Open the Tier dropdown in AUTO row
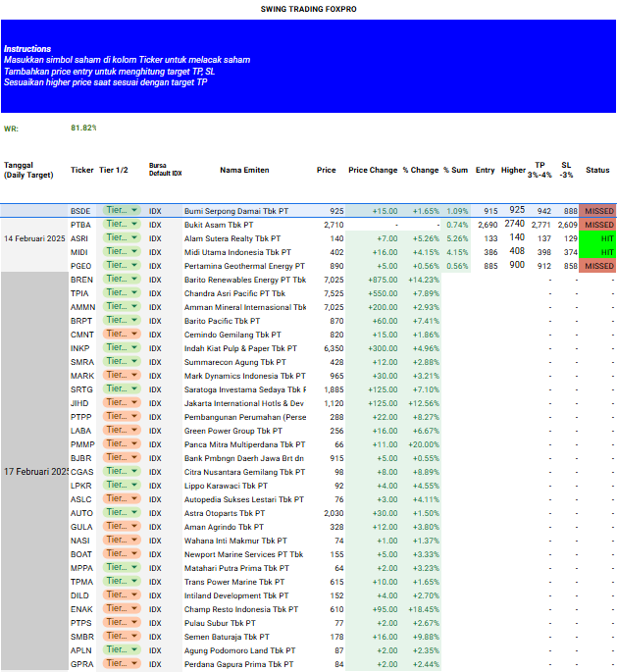 point(121,513)
